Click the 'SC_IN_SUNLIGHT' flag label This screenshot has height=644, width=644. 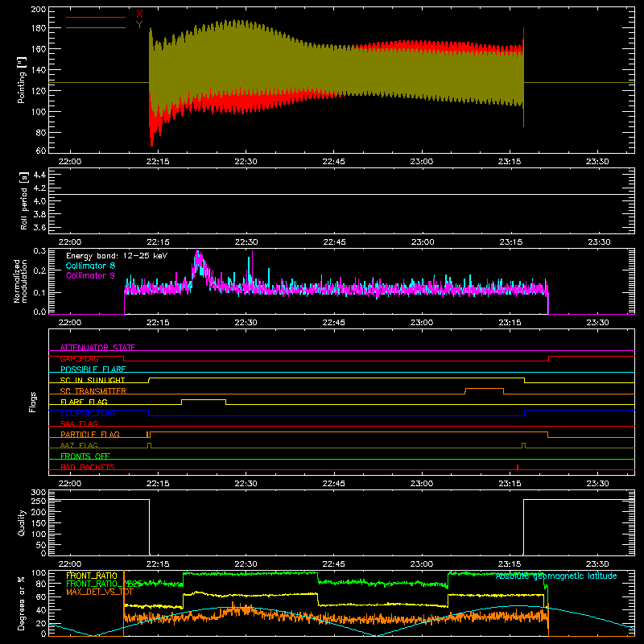click(93, 380)
